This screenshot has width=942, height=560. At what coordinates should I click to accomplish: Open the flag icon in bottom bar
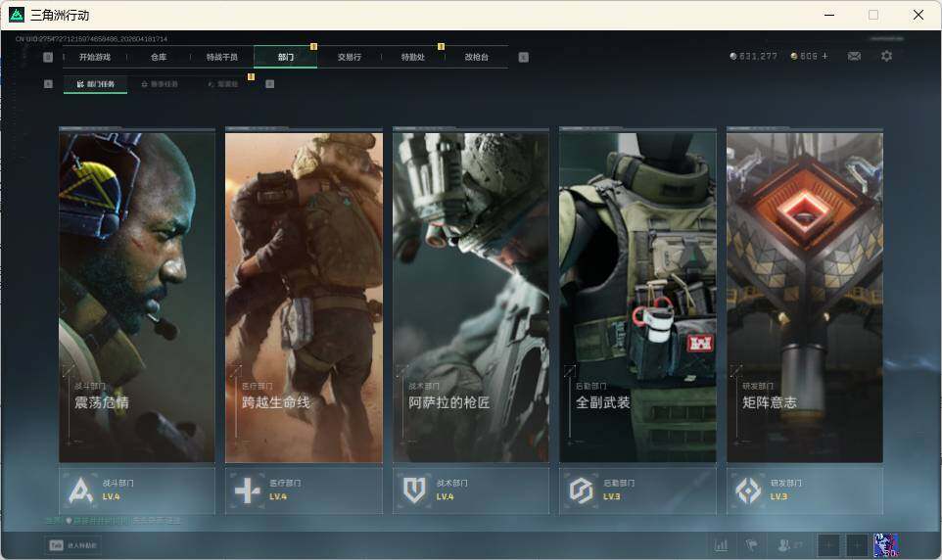(x=751, y=545)
